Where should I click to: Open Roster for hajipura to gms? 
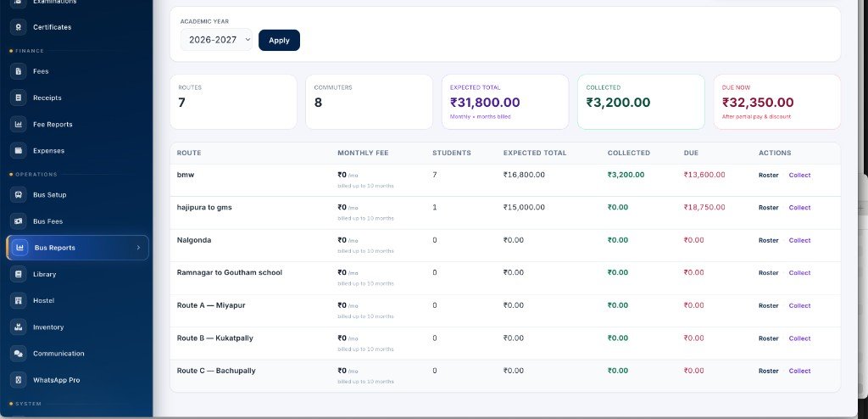(768, 208)
